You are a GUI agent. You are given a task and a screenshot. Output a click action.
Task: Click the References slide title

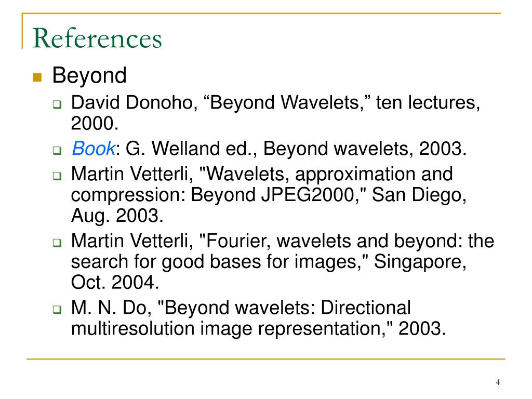(x=97, y=38)
